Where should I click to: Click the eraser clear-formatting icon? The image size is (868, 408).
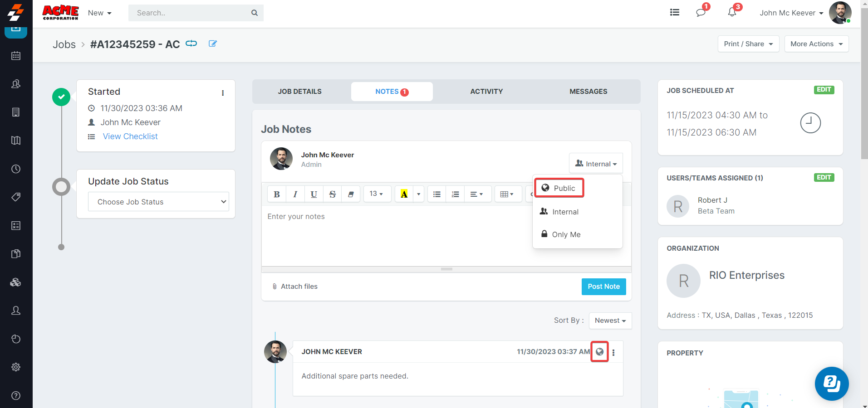click(351, 194)
